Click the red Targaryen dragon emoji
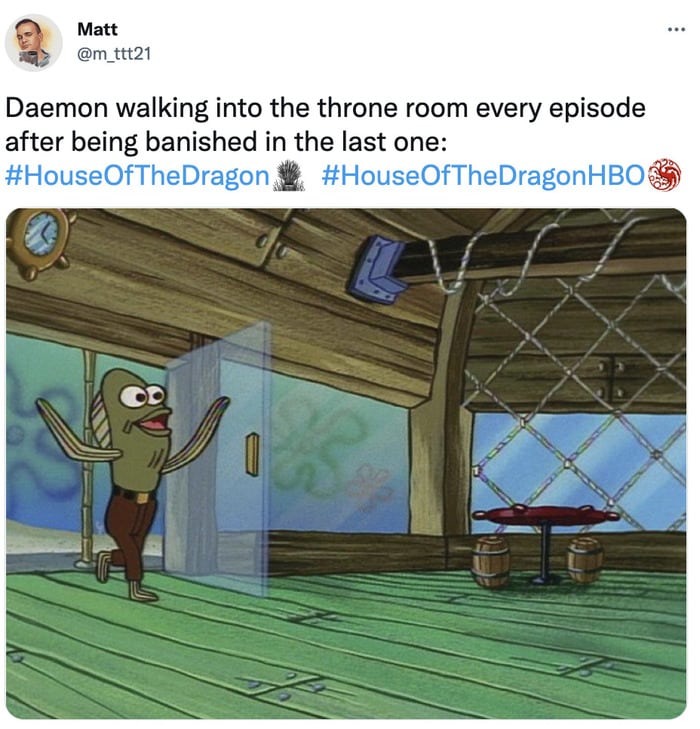This screenshot has height=729, width=700. 665,175
